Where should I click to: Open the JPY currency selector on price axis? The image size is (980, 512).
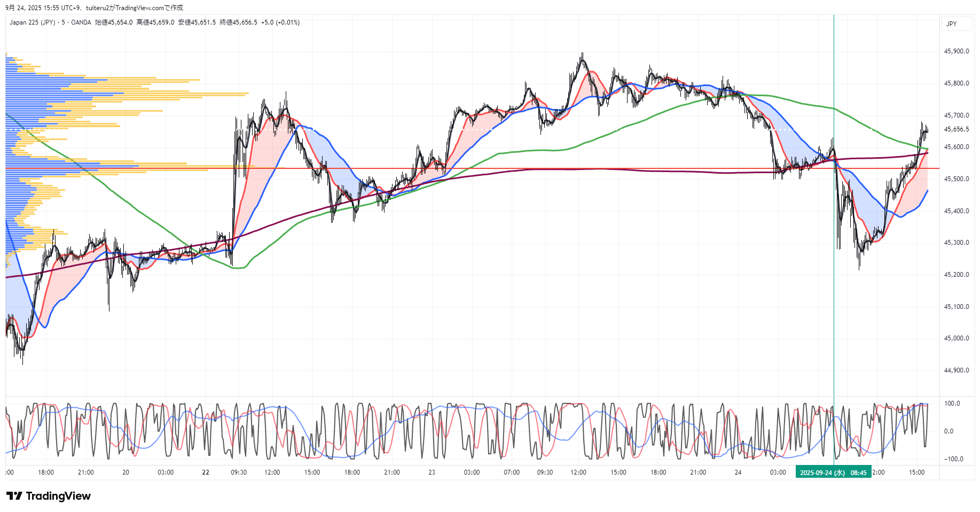click(x=952, y=24)
